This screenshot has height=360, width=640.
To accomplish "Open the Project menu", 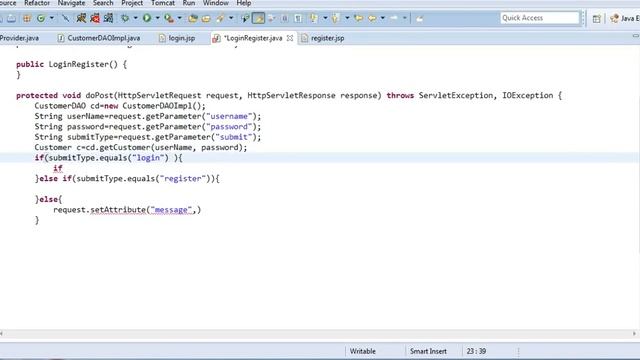I will click(x=132, y=3).
